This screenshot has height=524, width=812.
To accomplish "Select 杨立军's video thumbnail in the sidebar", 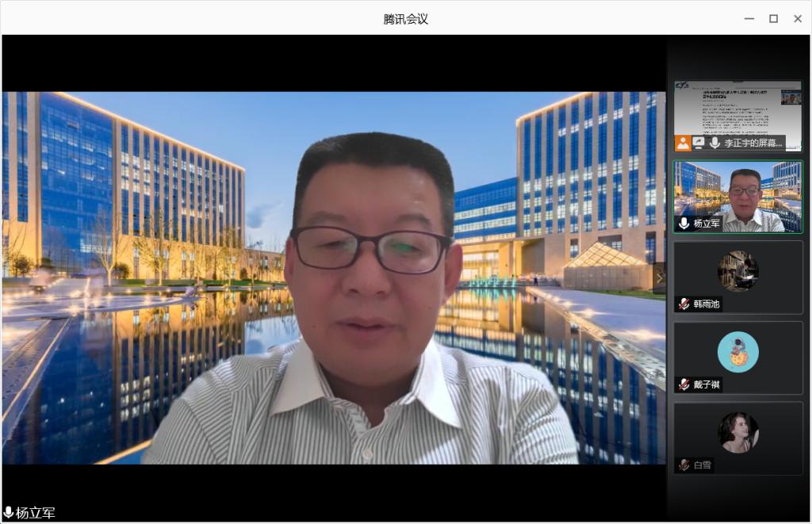I will click(x=737, y=194).
